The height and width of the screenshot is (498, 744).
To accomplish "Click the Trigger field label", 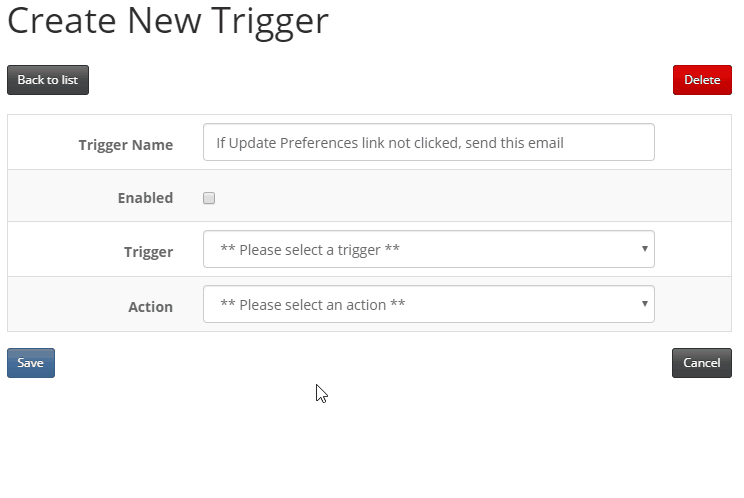I will pyautogui.click(x=149, y=252).
